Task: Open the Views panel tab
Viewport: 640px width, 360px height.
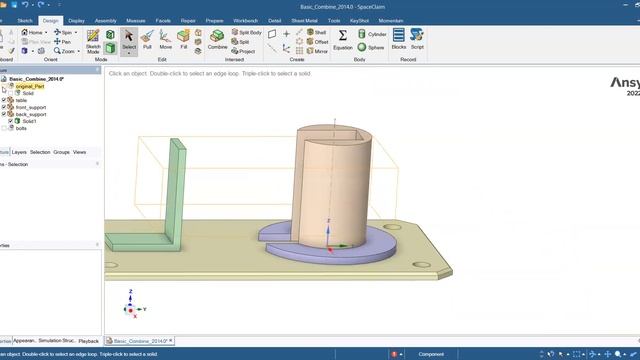Action: pyautogui.click(x=80, y=152)
